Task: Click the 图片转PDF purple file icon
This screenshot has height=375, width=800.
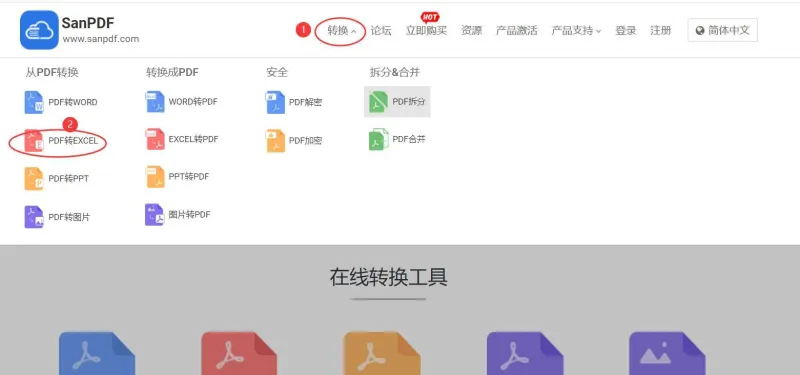Action: click(x=155, y=215)
